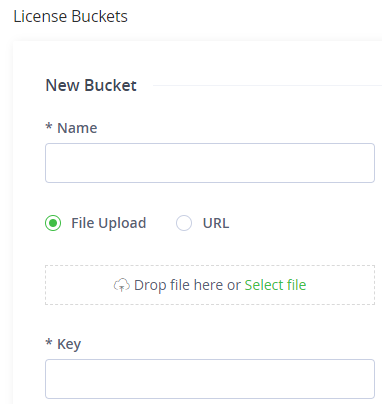Click the asterisk beside the Name label
This screenshot has width=382, height=404.
pyautogui.click(x=49, y=126)
